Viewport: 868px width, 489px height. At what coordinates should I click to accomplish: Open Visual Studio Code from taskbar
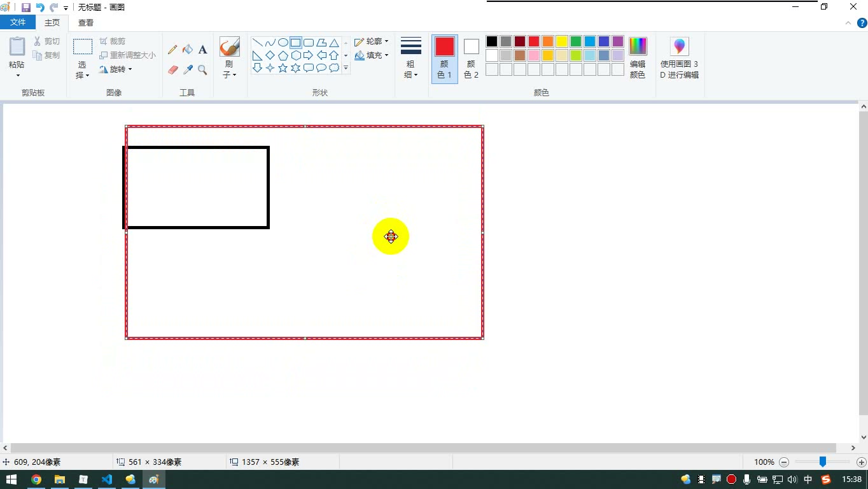pos(106,479)
